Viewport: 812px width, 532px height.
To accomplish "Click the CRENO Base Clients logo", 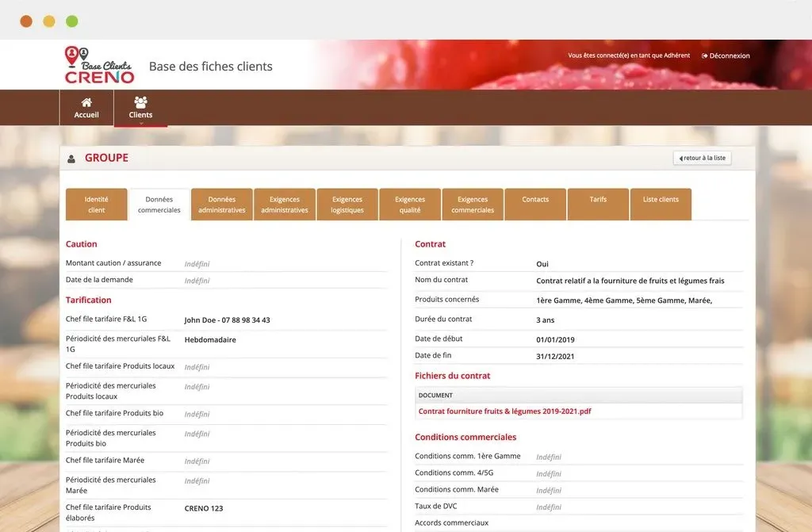I will [99, 65].
